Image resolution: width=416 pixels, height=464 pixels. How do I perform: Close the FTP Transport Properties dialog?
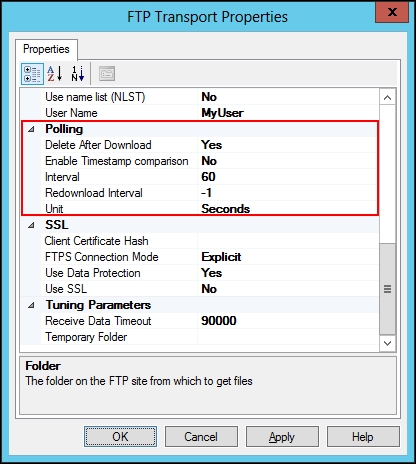pyautogui.click(x=392, y=12)
